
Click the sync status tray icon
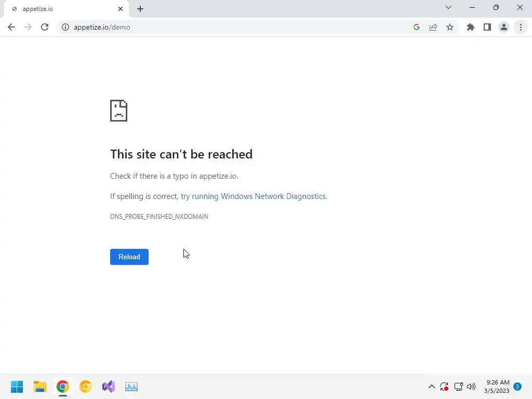444,387
